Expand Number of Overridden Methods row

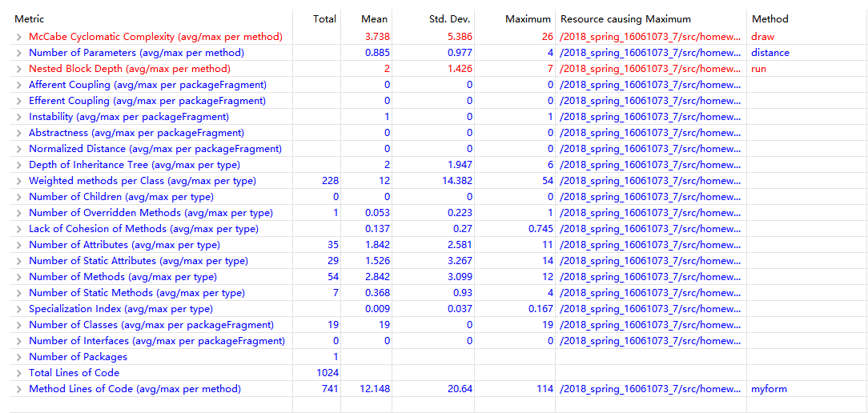19,213
